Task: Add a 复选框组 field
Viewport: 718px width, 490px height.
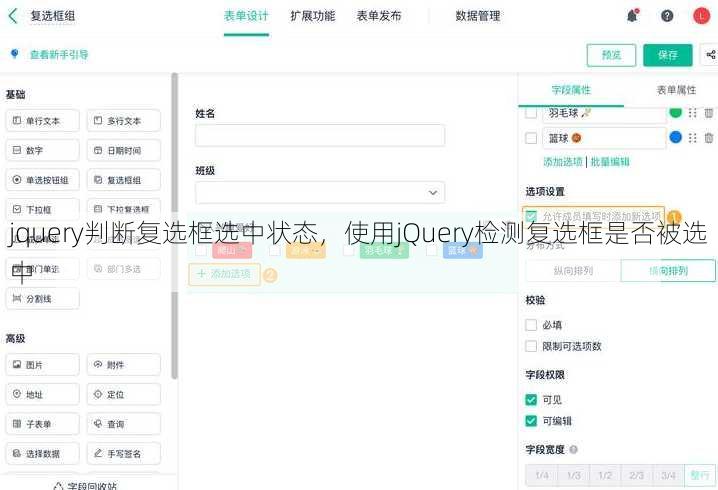Action: (124, 180)
